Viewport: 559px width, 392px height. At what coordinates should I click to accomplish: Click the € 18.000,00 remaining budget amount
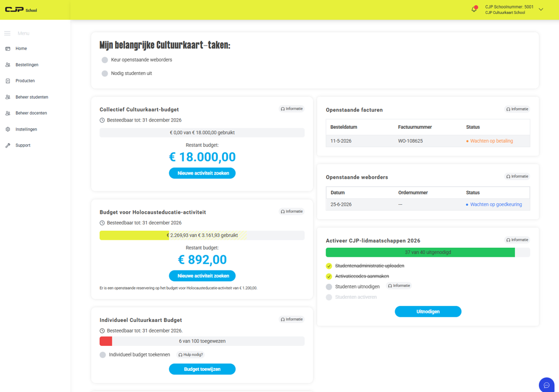click(202, 157)
